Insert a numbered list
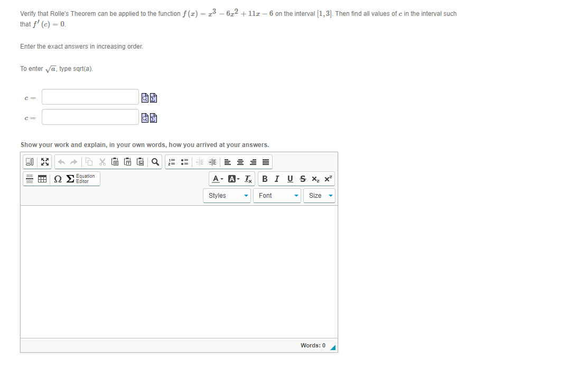The image size is (588, 376). point(171,162)
